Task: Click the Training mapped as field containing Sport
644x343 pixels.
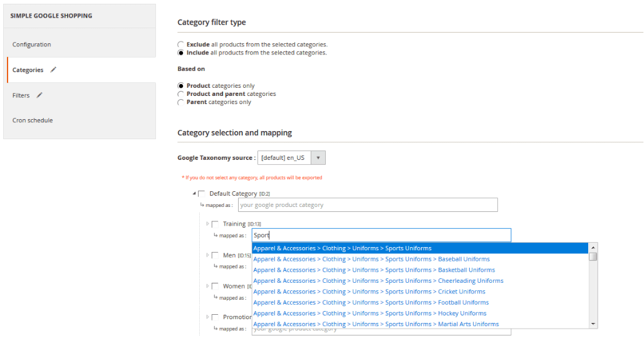Action: coord(382,235)
